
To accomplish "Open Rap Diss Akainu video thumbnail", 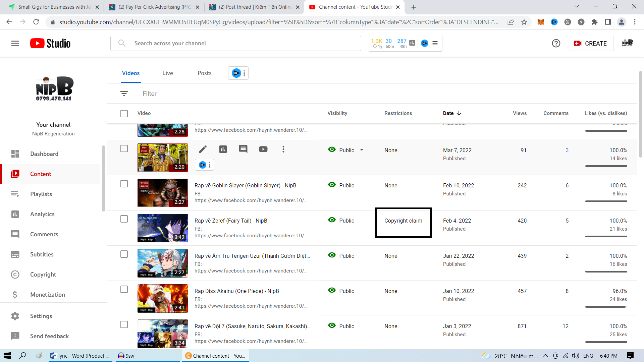I will tap(163, 298).
